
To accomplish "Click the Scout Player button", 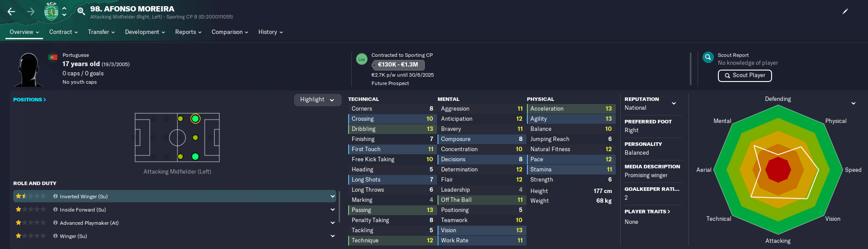I will pos(745,75).
